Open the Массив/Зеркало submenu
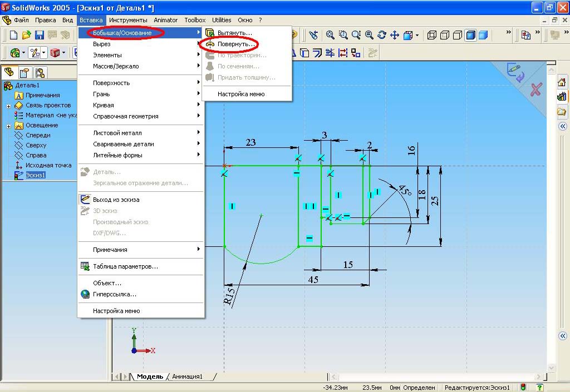 tap(140, 66)
